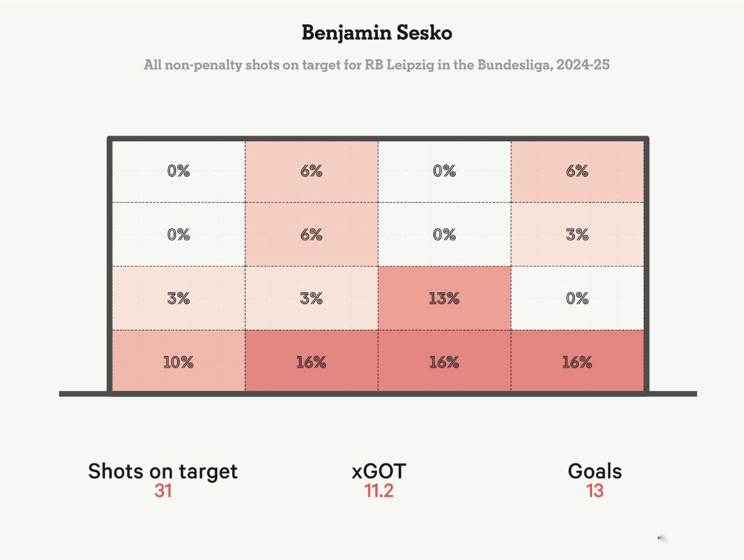Click the shots on target value 31

tap(163, 491)
